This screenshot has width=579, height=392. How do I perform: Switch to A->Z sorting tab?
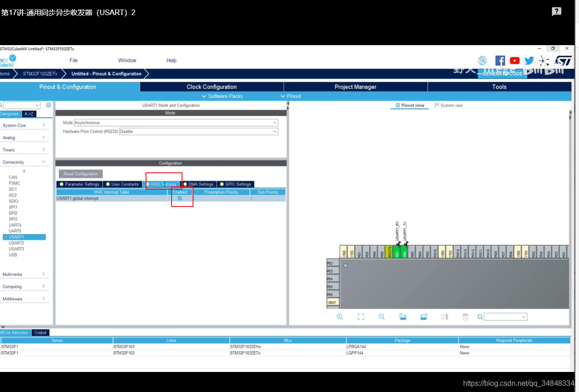29,114
